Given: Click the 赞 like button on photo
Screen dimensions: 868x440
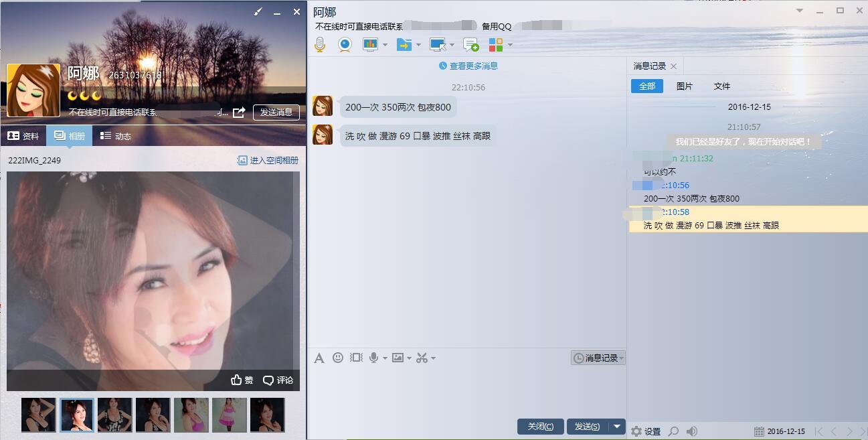Looking at the screenshot, I should (242, 380).
